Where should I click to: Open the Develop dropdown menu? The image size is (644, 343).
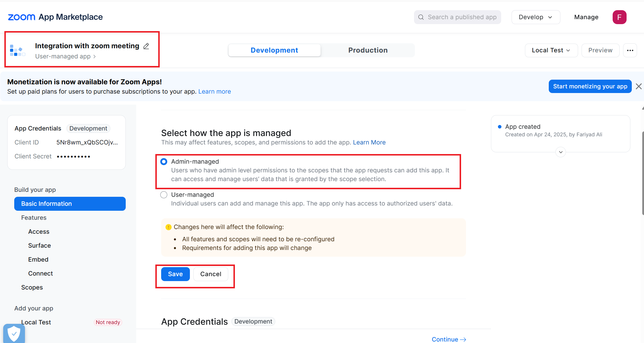[x=536, y=17]
